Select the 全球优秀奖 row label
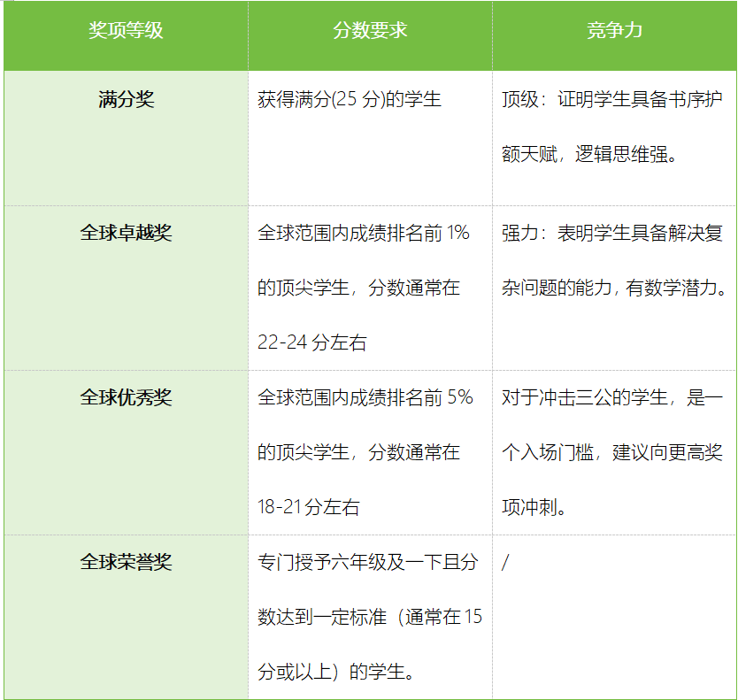 127,397
